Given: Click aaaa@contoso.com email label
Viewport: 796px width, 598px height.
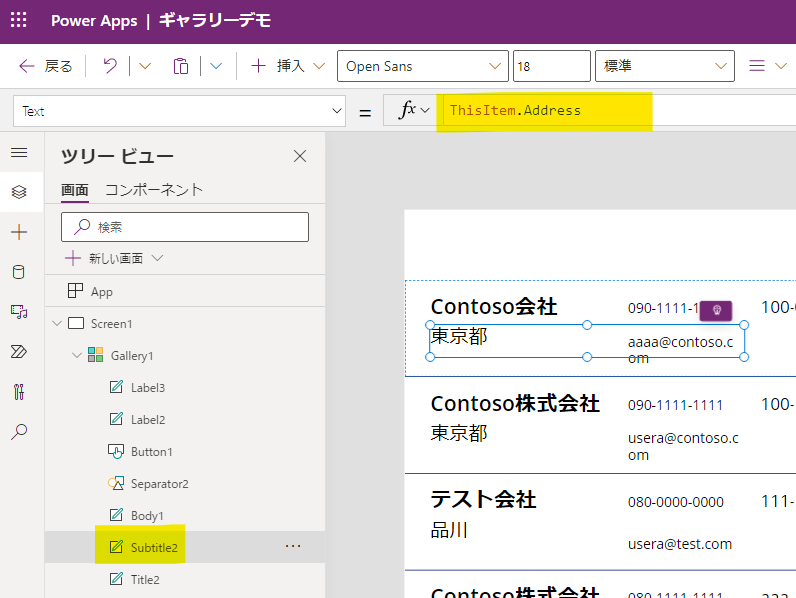Looking at the screenshot, I should click(x=680, y=350).
